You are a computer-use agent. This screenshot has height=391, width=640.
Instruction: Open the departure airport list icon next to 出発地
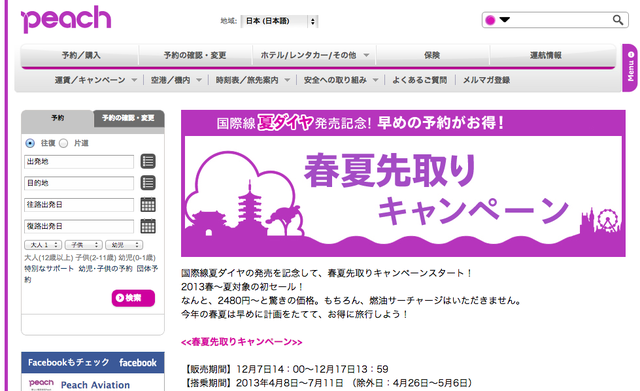[x=148, y=161]
